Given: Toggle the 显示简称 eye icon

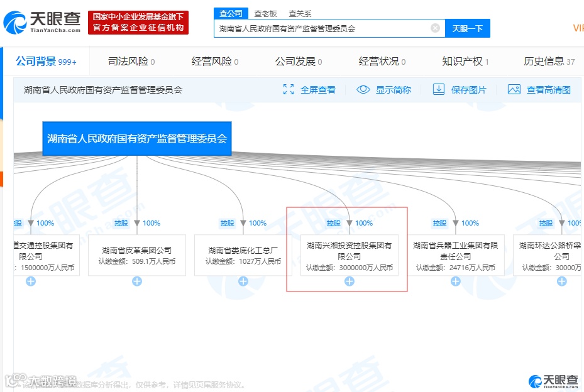Looking at the screenshot, I should coord(363,89).
